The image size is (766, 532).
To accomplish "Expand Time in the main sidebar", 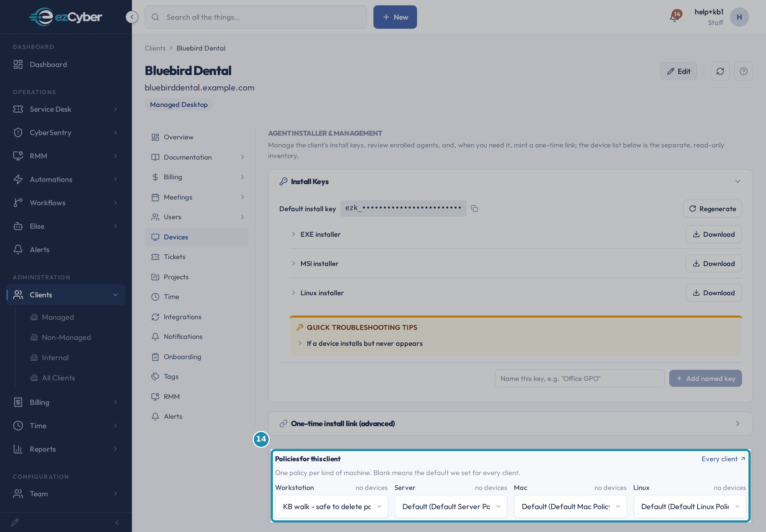I will coord(66,425).
